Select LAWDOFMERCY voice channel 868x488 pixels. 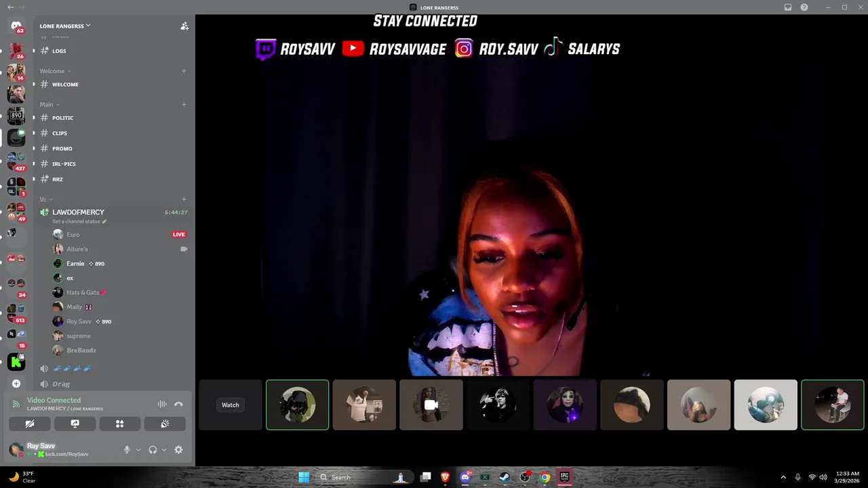(78, 212)
